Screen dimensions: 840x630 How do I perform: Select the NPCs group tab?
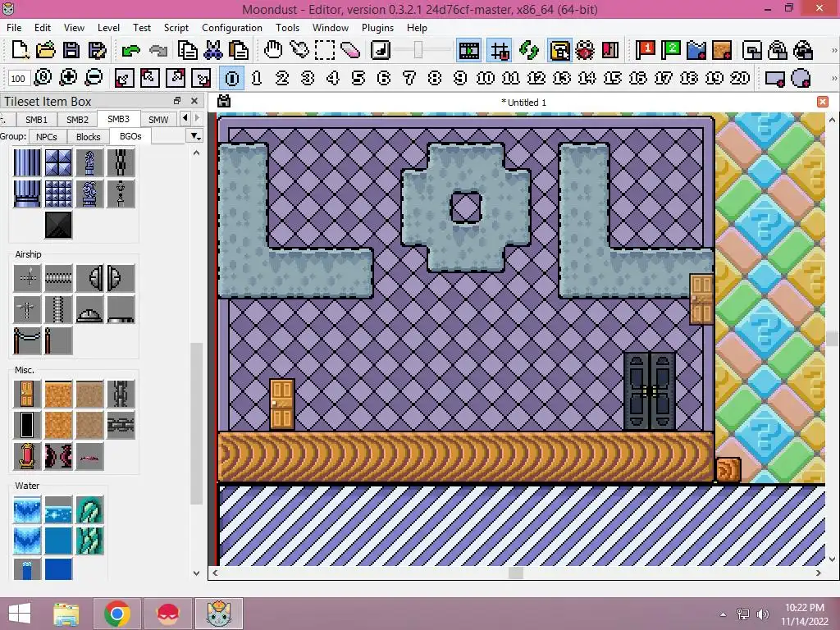coord(47,137)
